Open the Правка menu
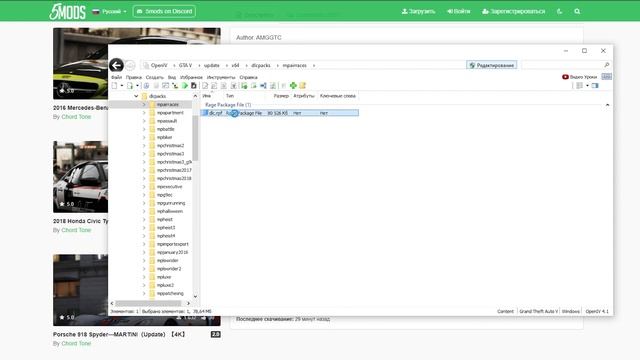Image resolution: width=640 pixels, height=360 pixels. (x=133, y=77)
